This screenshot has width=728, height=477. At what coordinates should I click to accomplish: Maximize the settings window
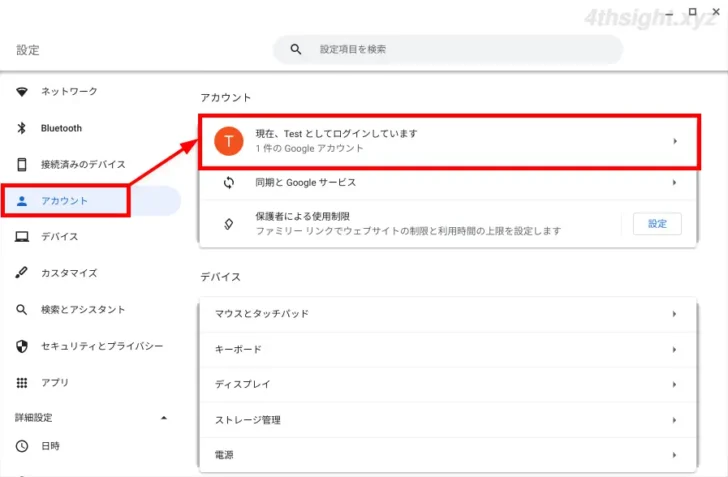tap(692, 12)
